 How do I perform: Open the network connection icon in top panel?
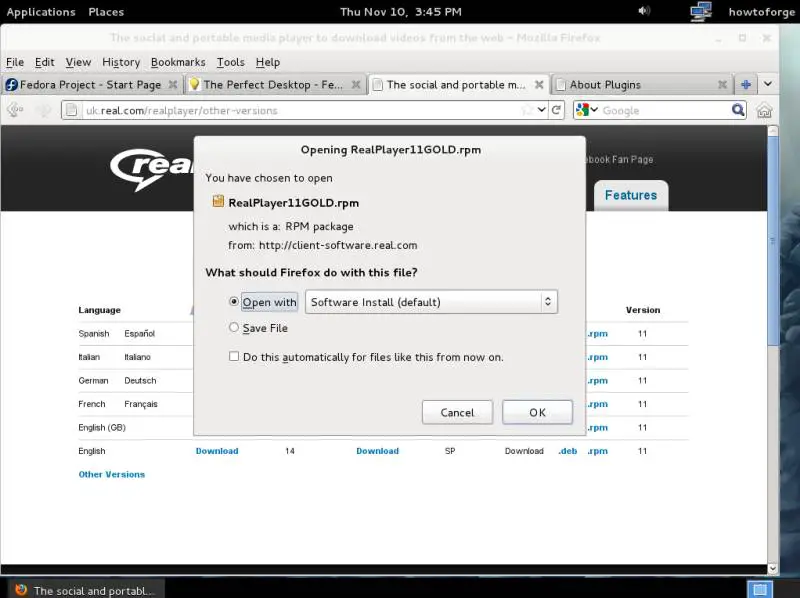click(701, 11)
